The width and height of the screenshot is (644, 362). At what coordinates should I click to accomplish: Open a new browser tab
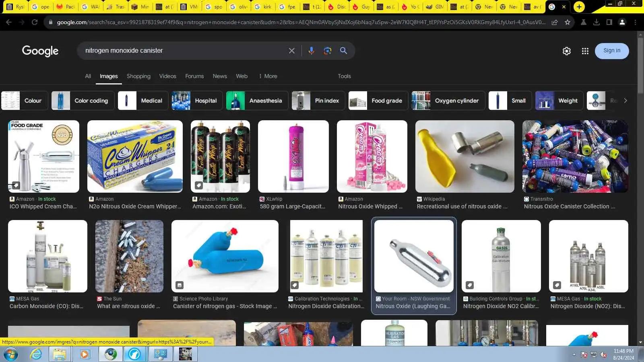(579, 7)
